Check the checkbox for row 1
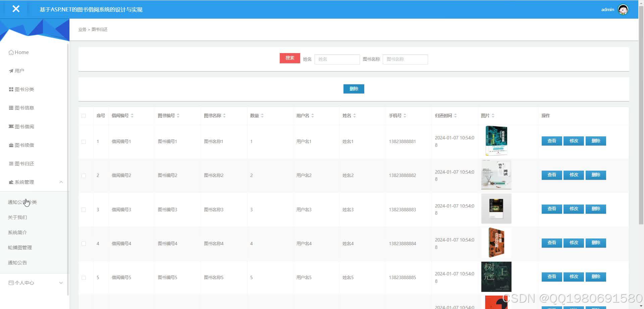 click(x=84, y=142)
